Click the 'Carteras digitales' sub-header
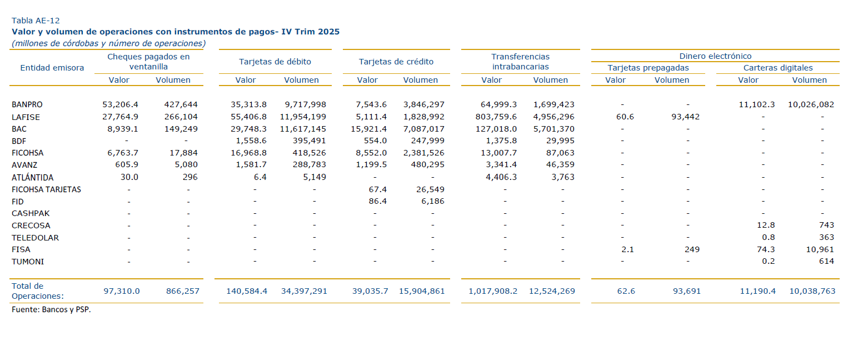 point(778,68)
